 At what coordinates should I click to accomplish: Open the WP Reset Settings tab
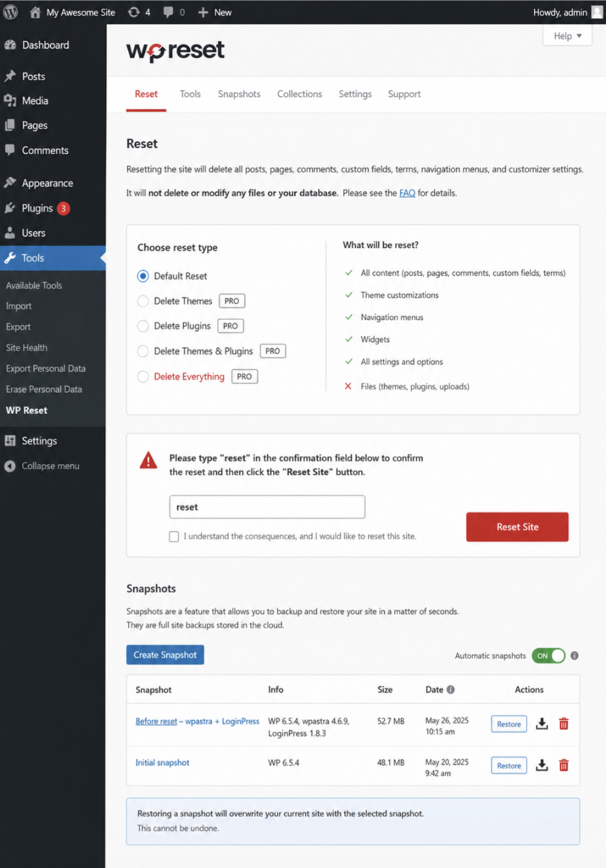[355, 94]
